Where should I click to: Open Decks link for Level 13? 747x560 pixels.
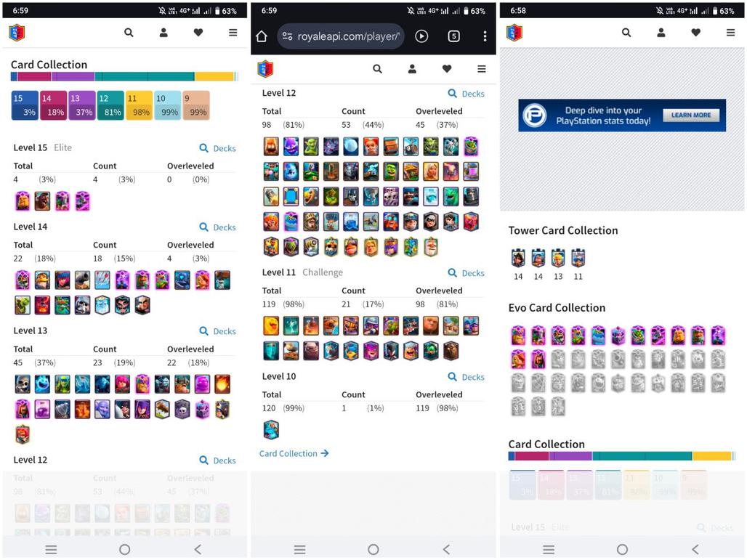click(x=218, y=331)
